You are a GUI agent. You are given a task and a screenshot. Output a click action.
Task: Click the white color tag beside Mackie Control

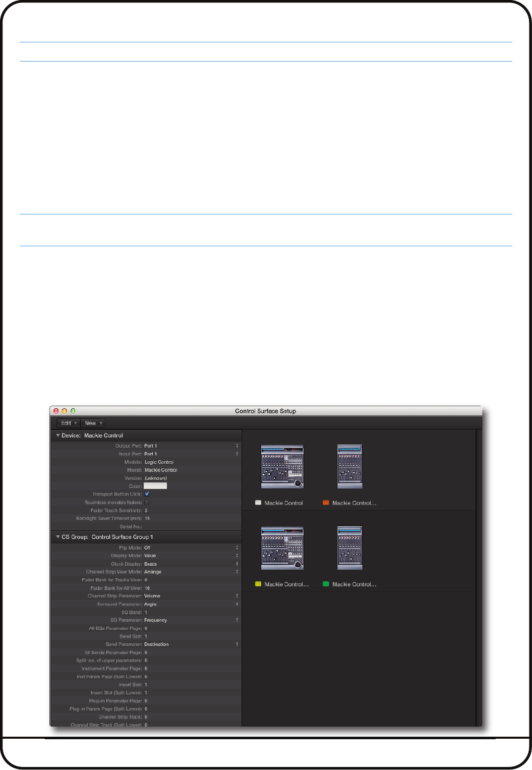pyautogui.click(x=258, y=503)
